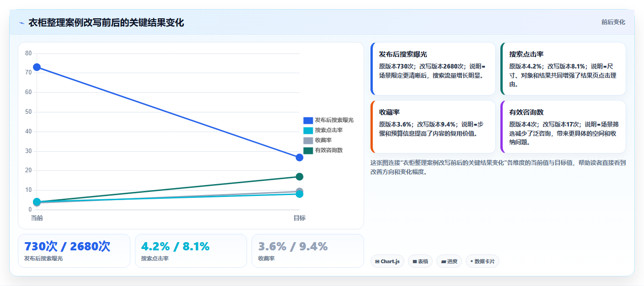Toggle the 收藏率 legend entry
This screenshot has height=286, width=644.
(317, 140)
